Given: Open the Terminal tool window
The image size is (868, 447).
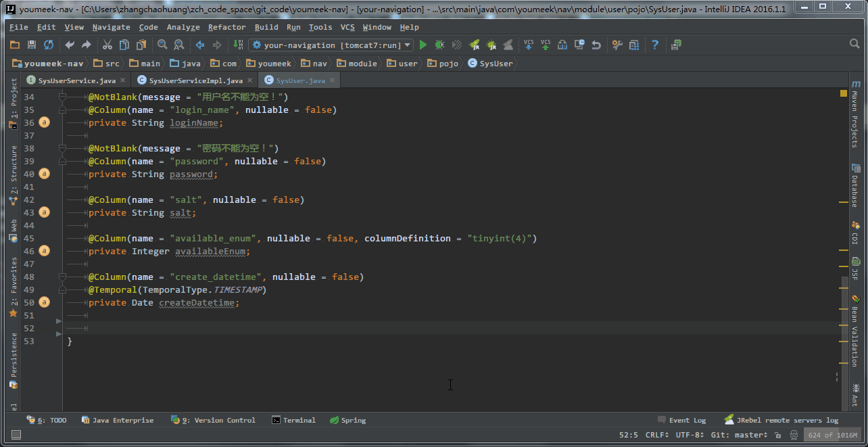Looking at the screenshot, I should click(x=294, y=420).
